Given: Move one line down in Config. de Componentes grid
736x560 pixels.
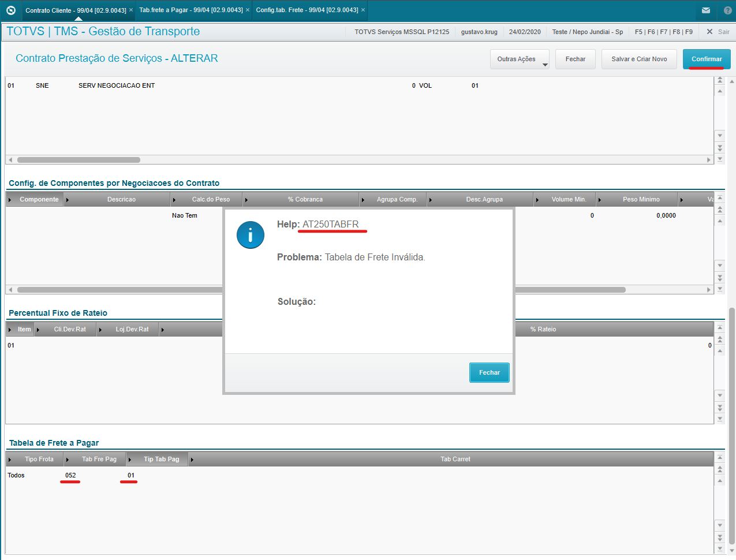Looking at the screenshot, I should click(x=720, y=265).
